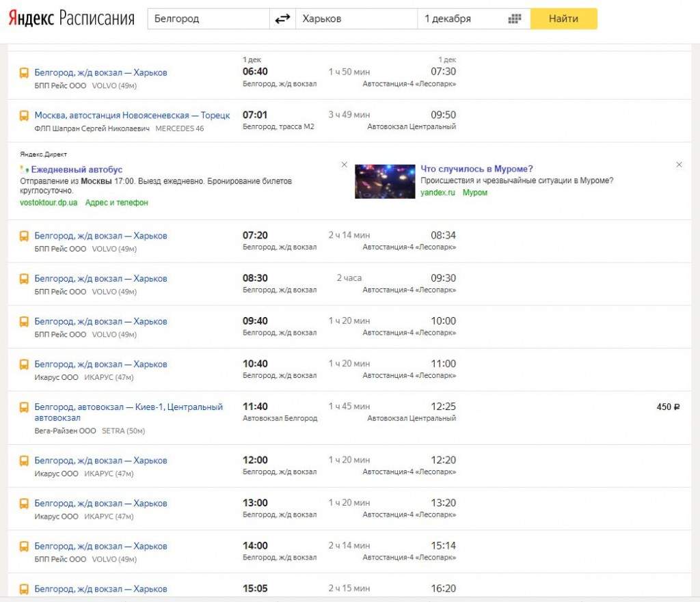Click bus icon for Москва — Торецк route
700x602 pixels.
pyautogui.click(x=24, y=116)
